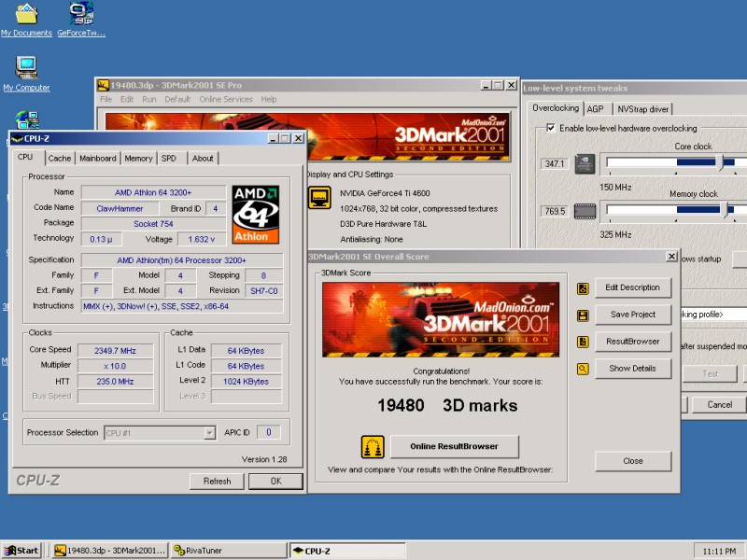Click the ResultBrowser button
The image size is (747, 560).
click(x=633, y=342)
